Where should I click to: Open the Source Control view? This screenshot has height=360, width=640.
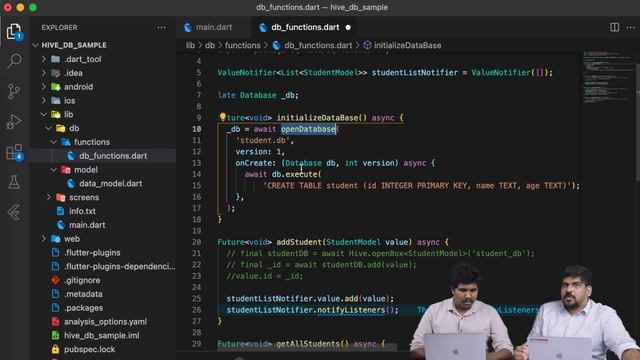(14, 91)
